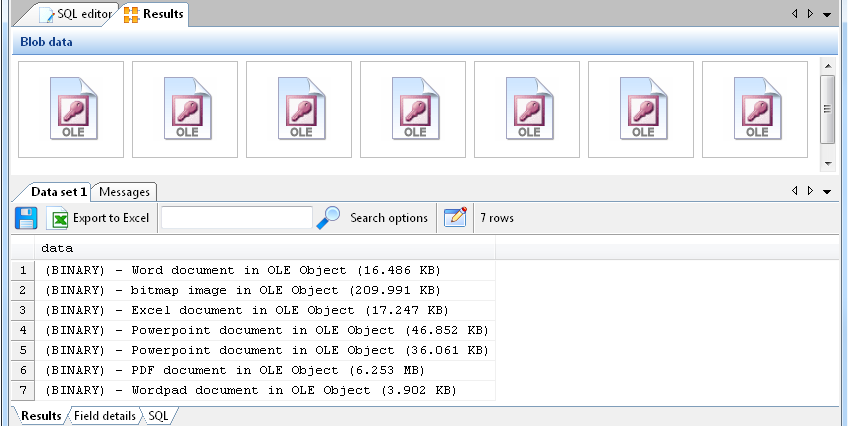This screenshot has width=849, height=426.
Task: Click the Excel spreadsheet export icon
Action: (60, 218)
